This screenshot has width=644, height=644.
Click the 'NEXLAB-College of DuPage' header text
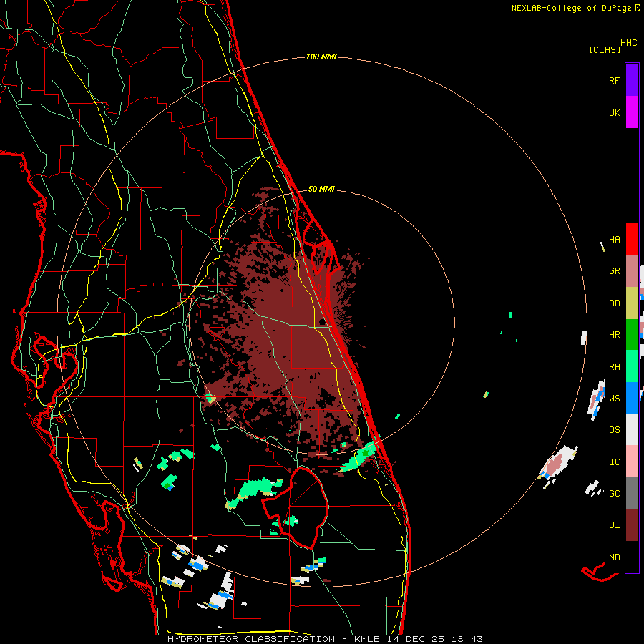pyautogui.click(x=571, y=8)
